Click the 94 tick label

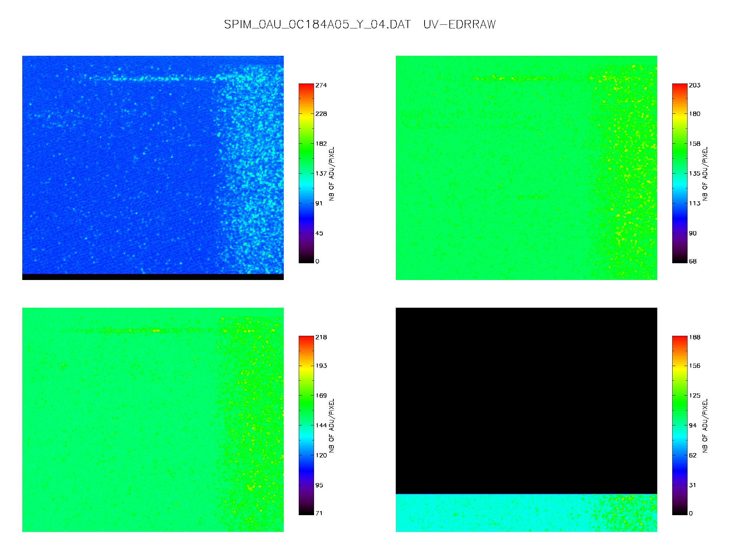(693, 425)
